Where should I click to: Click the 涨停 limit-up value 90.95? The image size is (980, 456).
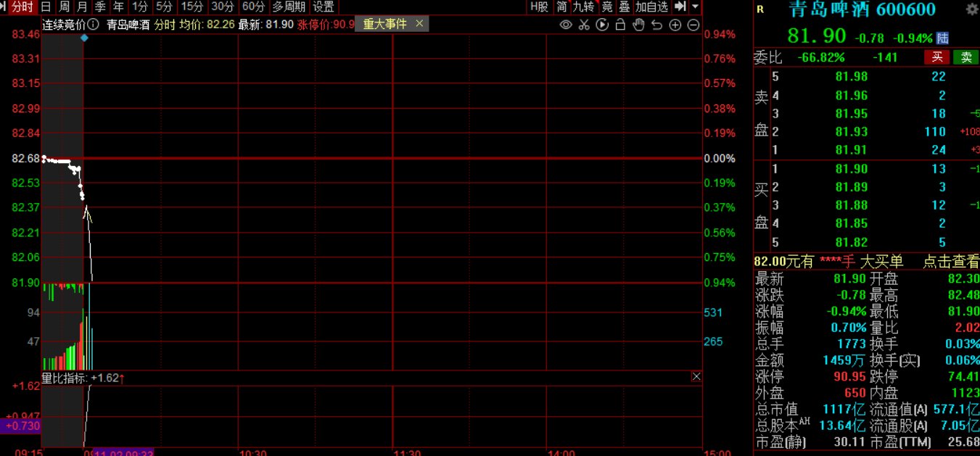pos(849,377)
